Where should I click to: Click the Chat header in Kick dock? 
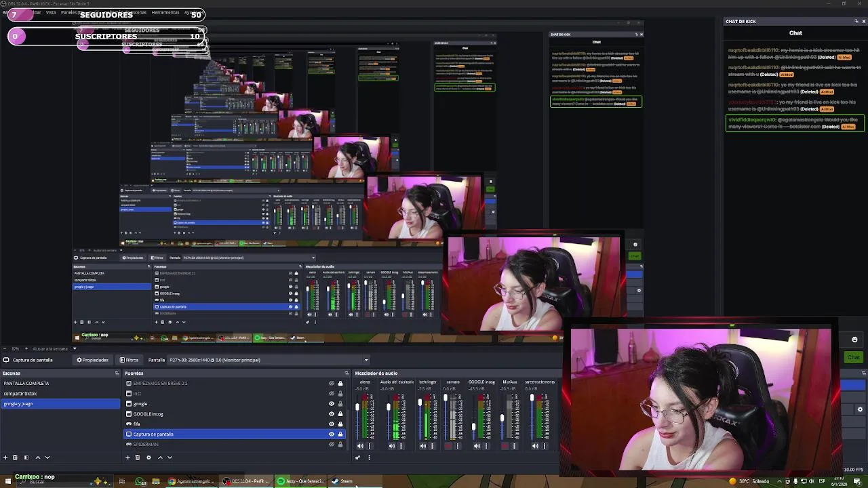coord(795,33)
